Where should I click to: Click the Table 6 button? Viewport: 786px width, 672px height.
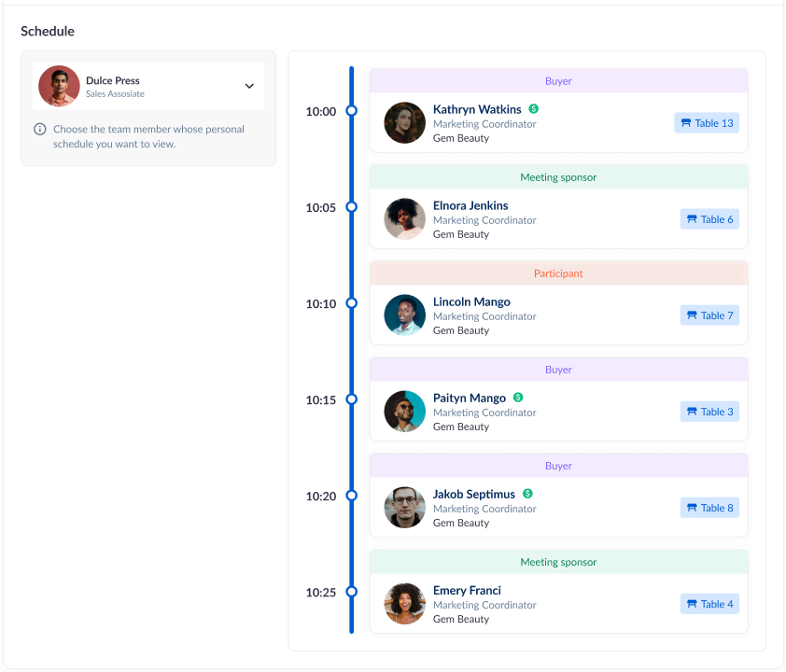[x=709, y=219]
